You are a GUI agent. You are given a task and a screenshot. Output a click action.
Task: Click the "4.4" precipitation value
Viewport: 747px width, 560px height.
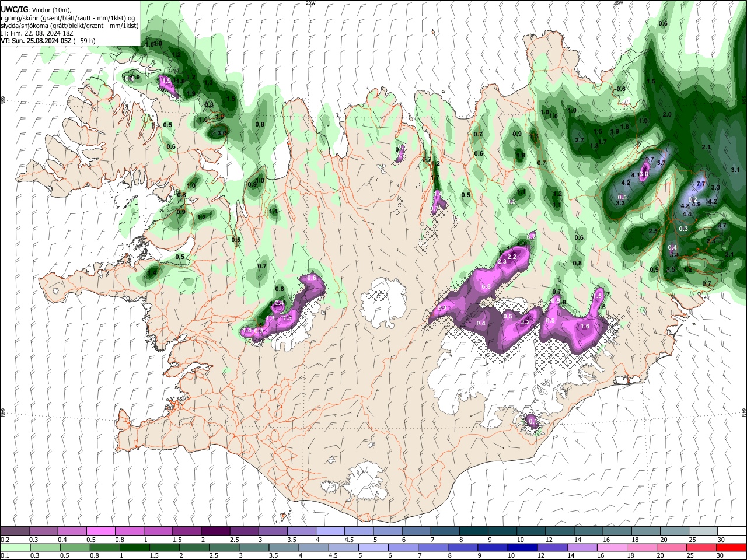pyautogui.click(x=687, y=214)
